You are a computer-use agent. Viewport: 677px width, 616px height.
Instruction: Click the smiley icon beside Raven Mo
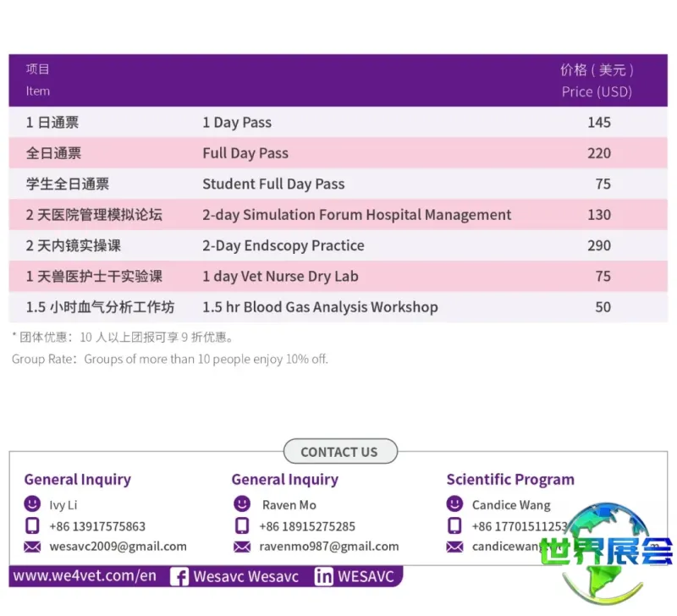tap(242, 504)
